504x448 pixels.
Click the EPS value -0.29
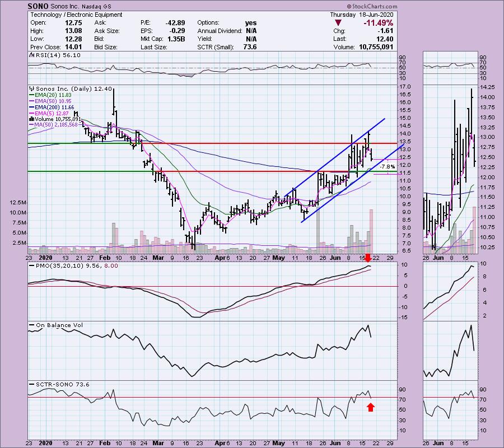coord(178,31)
